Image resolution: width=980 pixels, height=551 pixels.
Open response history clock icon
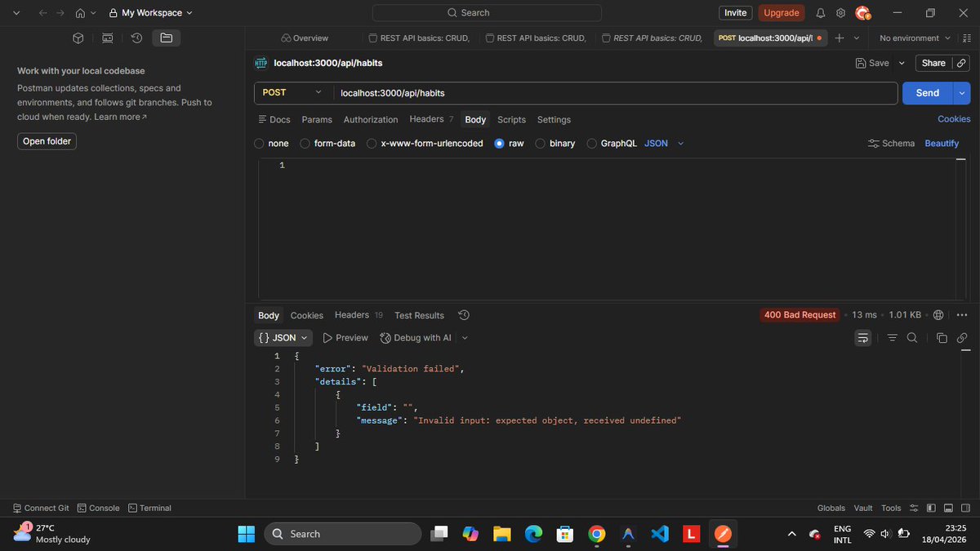pyautogui.click(x=464, y=315)
